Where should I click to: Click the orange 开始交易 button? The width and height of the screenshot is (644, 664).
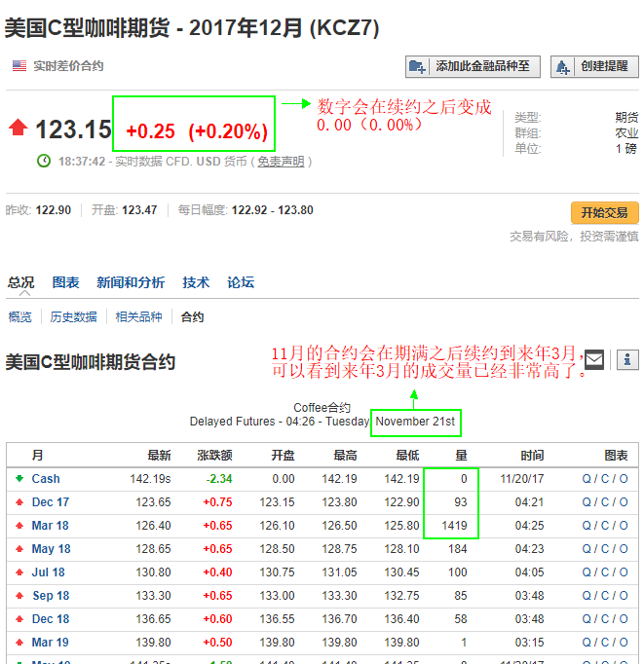point(605,212)
